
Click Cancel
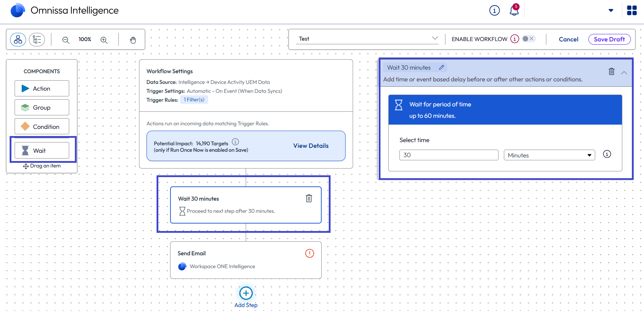click(568, 39)
